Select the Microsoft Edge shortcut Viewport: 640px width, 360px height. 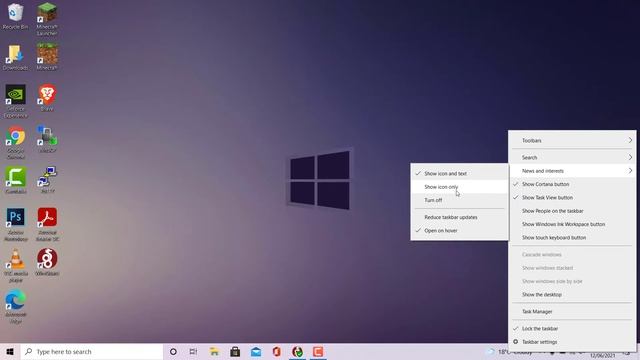coord(16,307)
